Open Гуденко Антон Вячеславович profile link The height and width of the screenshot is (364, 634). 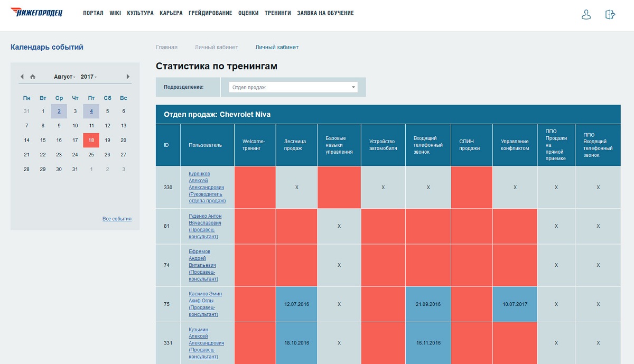tap(205, 226)
